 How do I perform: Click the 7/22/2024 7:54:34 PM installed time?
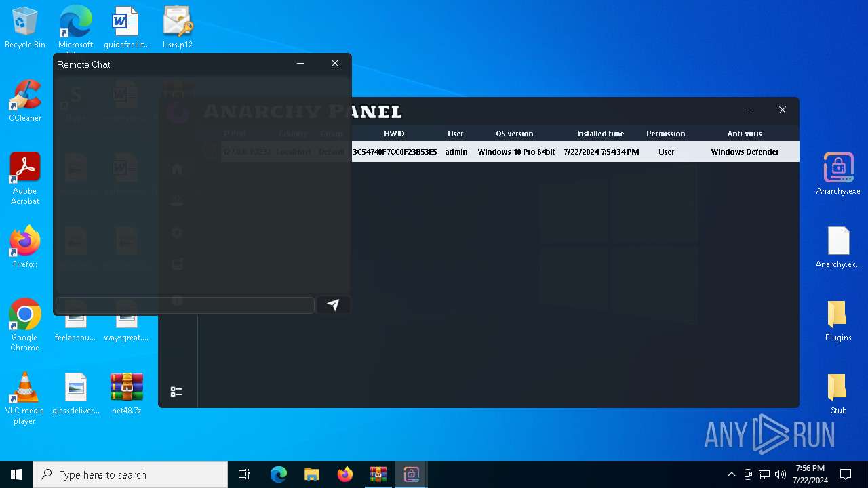point(601,152)
